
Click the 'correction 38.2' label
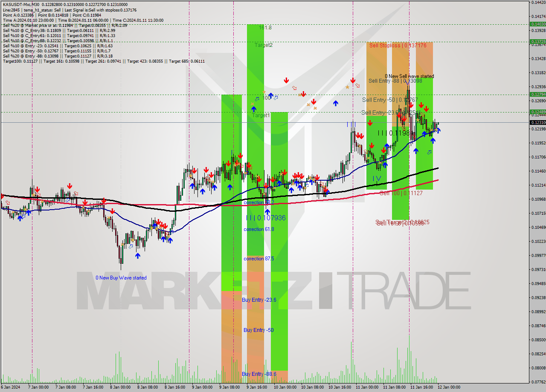click(x=259, y=202)
